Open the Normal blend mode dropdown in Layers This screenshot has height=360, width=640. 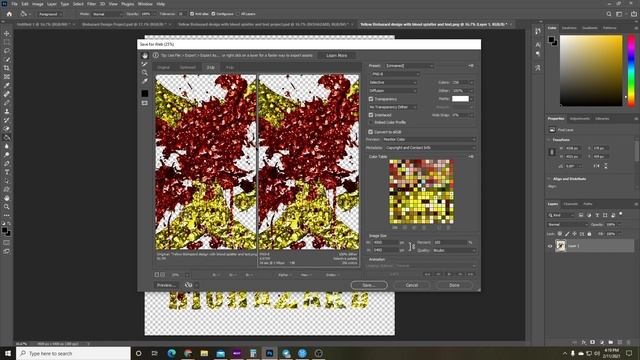coord(567,224)
